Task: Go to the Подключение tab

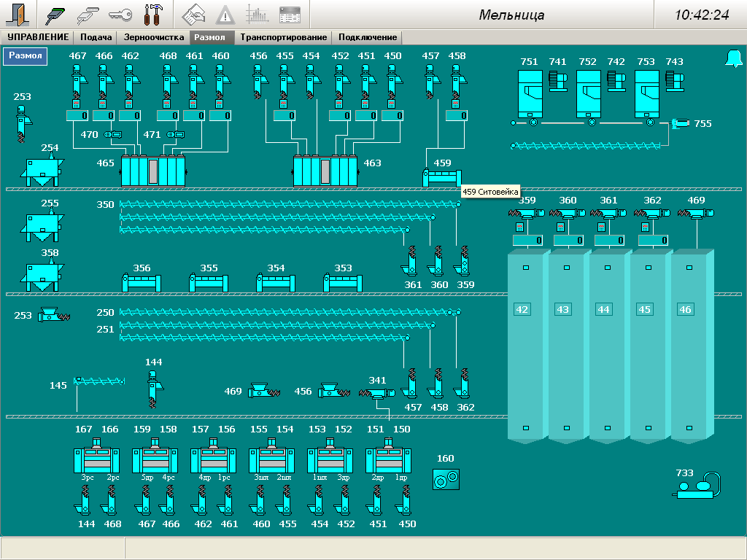Action: [368, 37]
